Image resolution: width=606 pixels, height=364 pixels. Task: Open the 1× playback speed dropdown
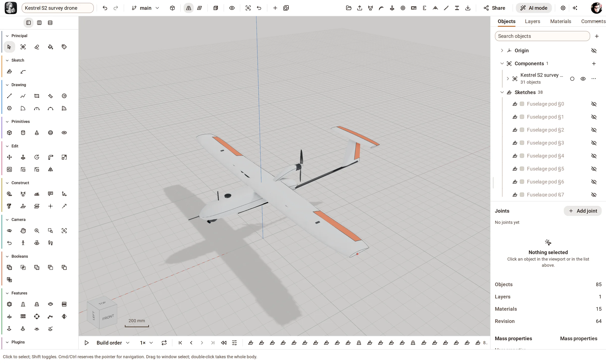(146, 343)
